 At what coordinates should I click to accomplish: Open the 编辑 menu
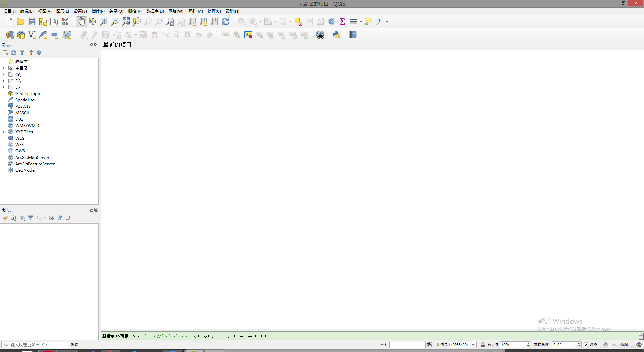tap(27, 11)
